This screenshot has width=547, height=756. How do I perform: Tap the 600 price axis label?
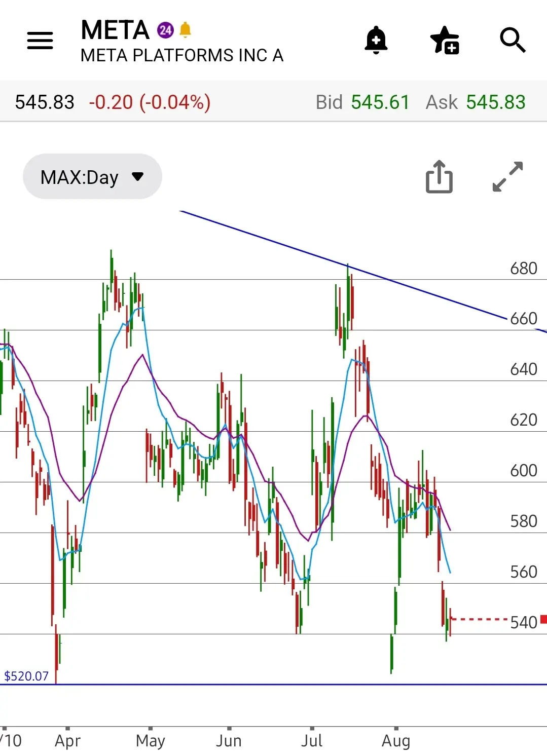click(x=523, y=470)
